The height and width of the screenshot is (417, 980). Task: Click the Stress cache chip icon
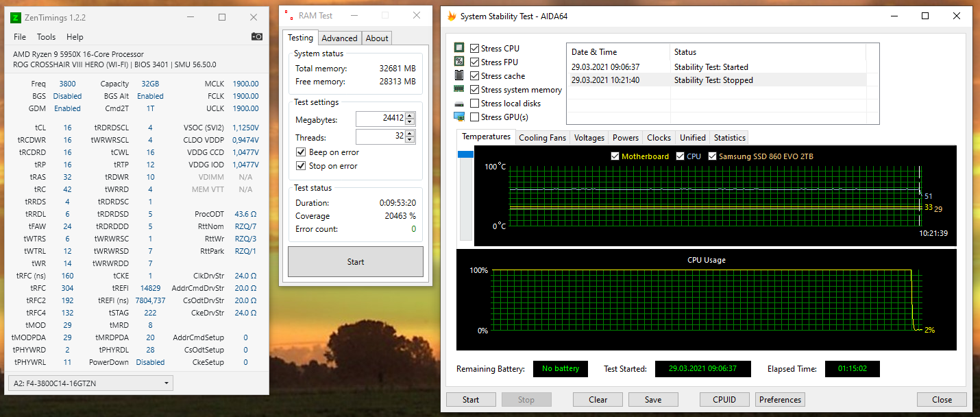pos(458,75)
